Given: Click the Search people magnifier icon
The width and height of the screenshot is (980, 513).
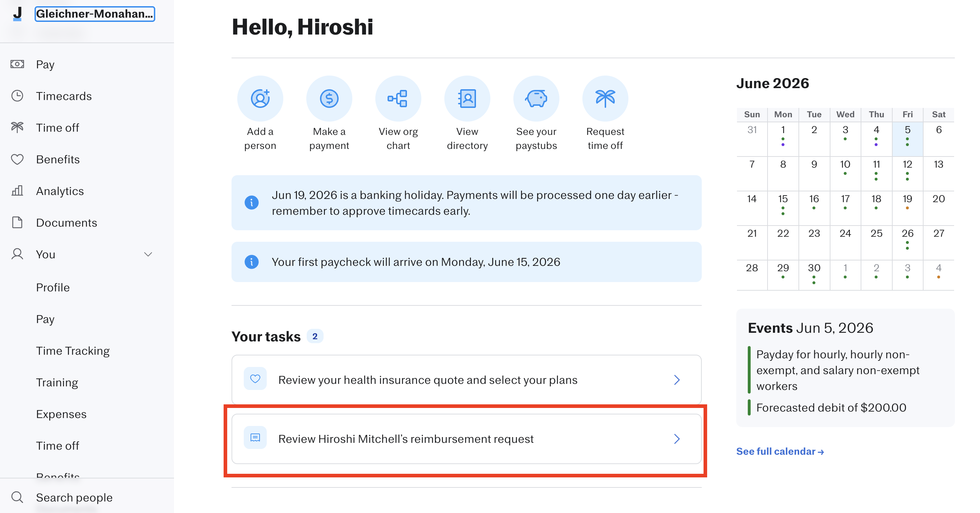Looking at the screenshot, I should click(17, 497).
